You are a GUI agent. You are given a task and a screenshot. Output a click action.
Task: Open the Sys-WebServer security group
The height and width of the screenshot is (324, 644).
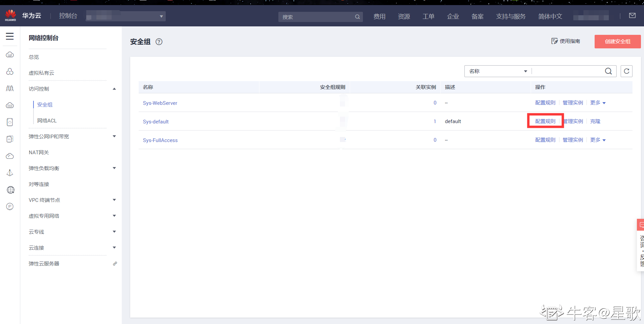click(160, 103)
